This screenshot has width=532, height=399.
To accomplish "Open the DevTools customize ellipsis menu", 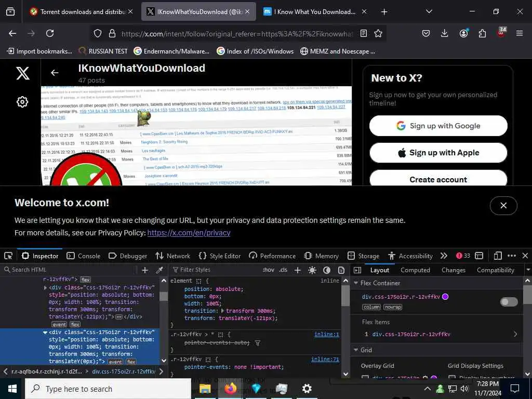I will click(x=512, y=256).
